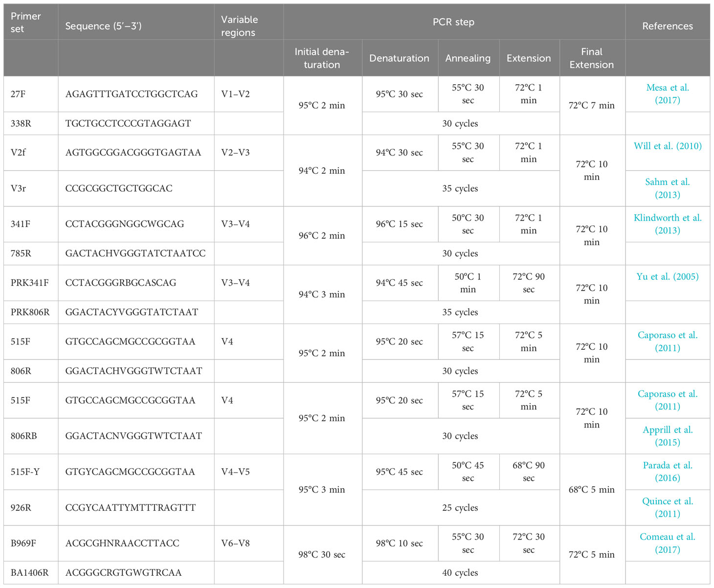This screenshot has height=588, width=714.
Task: Click the 'Annealing' subheader
Action: coord(468,58)
